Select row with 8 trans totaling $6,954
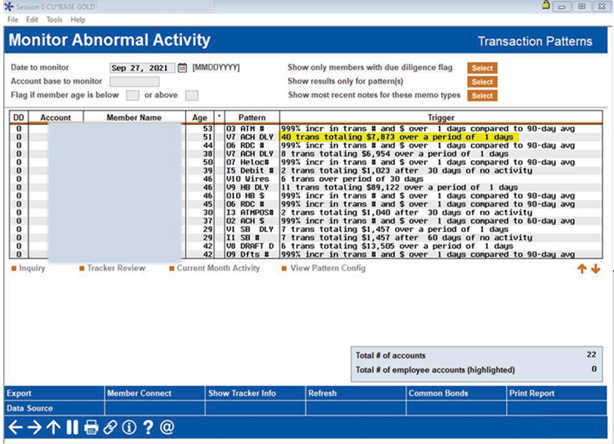 [306, 154]
